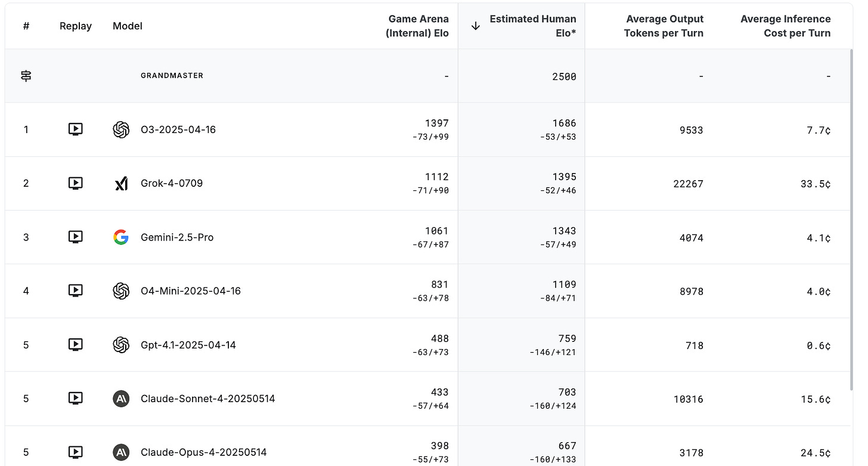This screenshot has width=868, height=466.
Task: Click the output tokens value 8978
Action: pos(692,291)
